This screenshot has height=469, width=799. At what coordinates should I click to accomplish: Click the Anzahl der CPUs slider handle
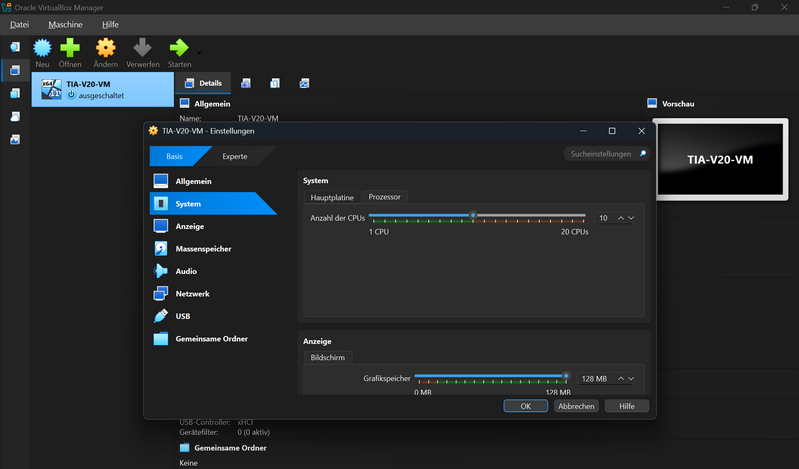click(x=473, y=215)
